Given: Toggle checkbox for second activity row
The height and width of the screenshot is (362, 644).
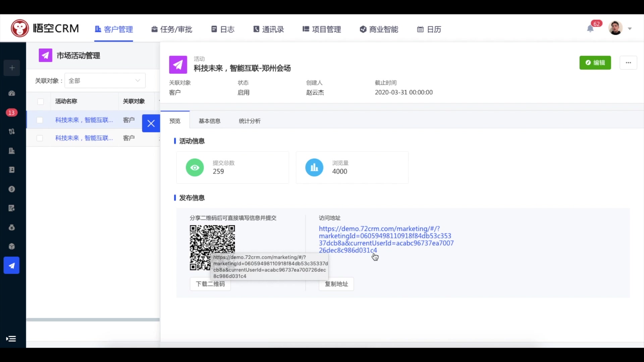Looking at the screenshot, I should (40, 138).
